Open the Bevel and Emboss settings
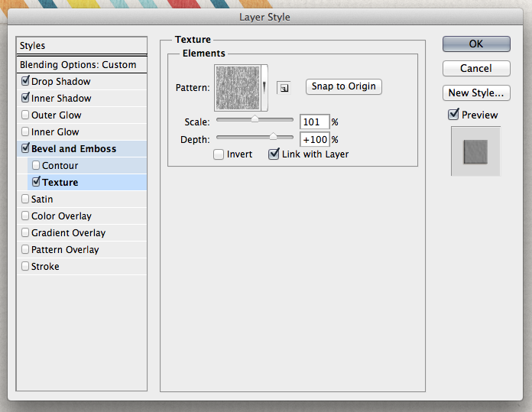This screenshot has height=412, width=532. coord(82,148)
